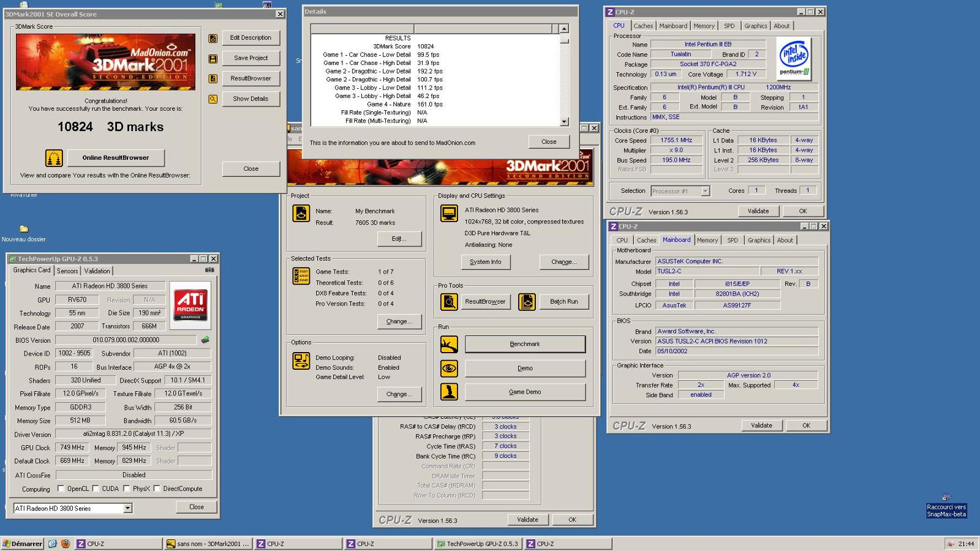Enable the OpenCL checkbox in GPU-Z
Screen dimensions: 980x551
pos(61,489)
